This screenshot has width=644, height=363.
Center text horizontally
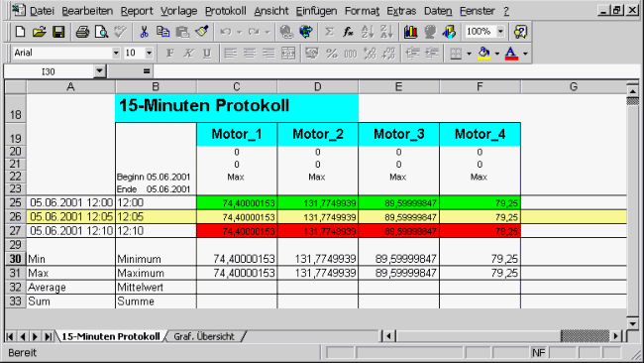250,53
